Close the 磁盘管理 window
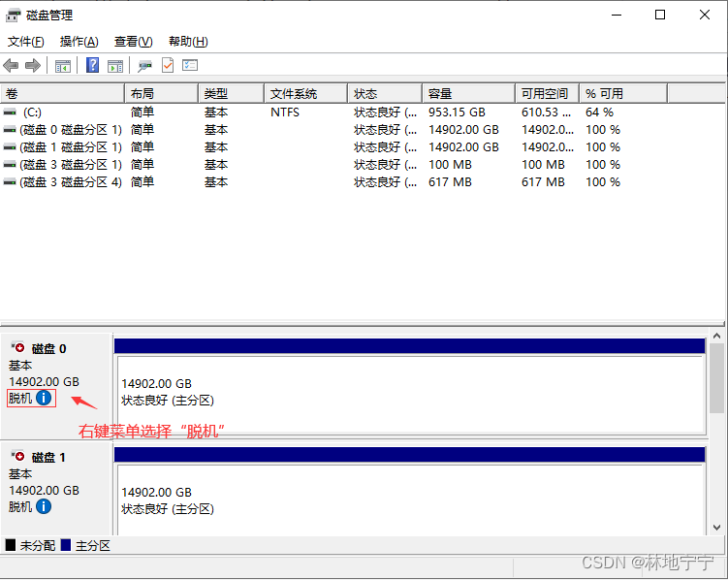The width and height of the screenshot is (728, 580). click(x=705, y=16)
